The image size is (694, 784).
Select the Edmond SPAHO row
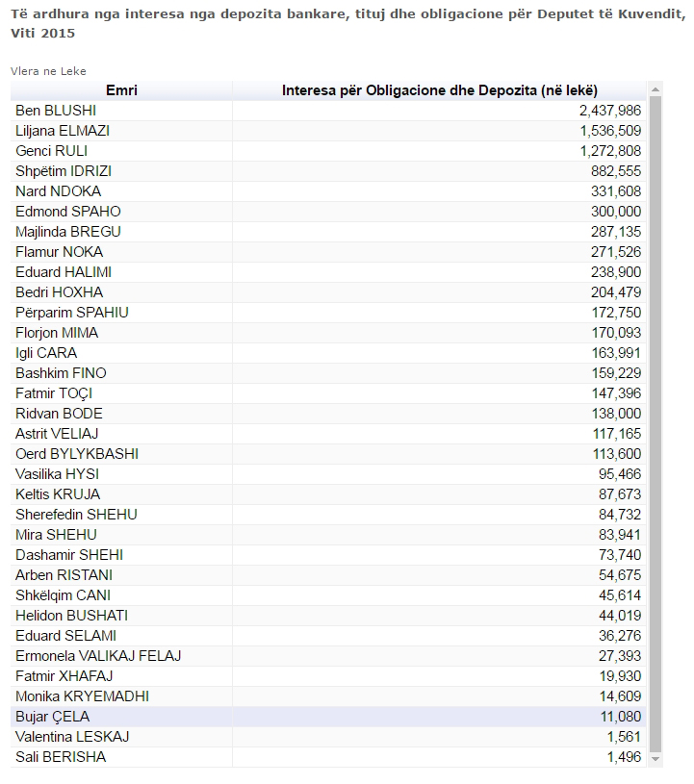pos(116,212)
